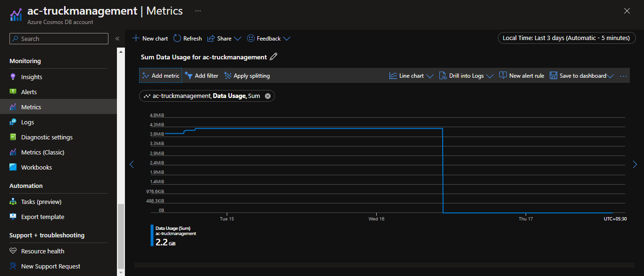Click the Workbooks icon
The image size is (644, 276).
pos(13,167)
